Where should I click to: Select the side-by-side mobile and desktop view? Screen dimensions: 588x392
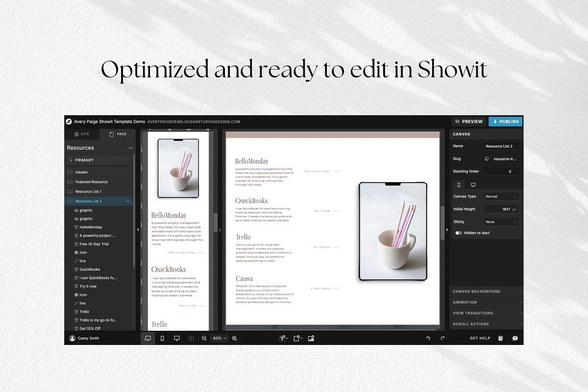(147, 338)
